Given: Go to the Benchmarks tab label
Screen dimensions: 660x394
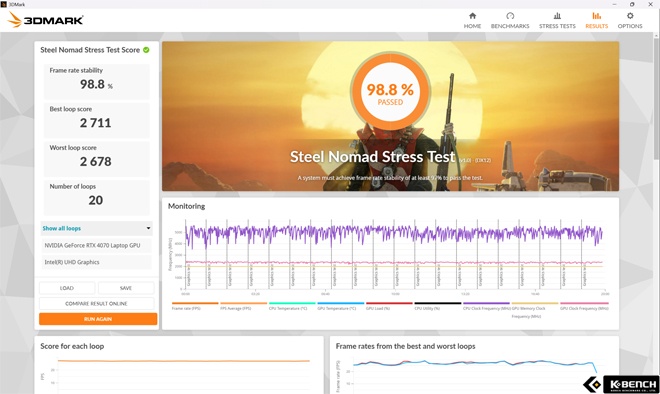Looking at the screenshot, I should click(x=510, y=26).
